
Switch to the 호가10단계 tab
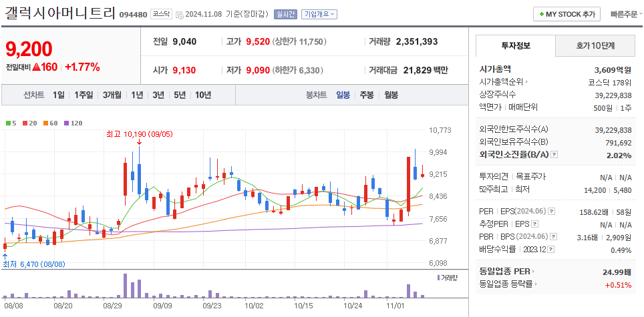(595, 45)
